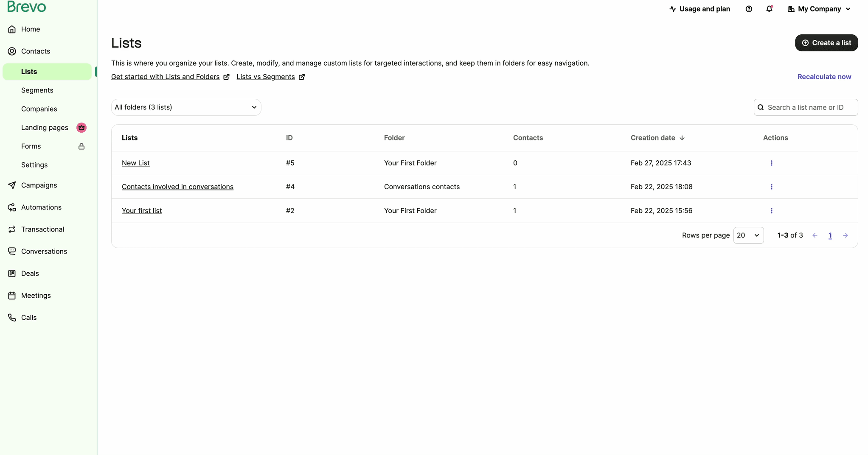Click the Recalculate now link
This screenshot has height=455, width=868.
824,77
